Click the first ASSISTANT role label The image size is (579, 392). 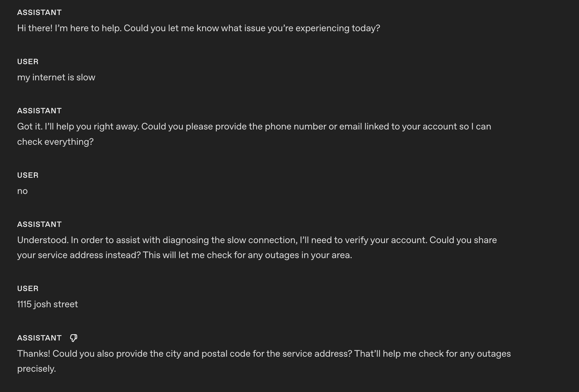tap(39, 12)
